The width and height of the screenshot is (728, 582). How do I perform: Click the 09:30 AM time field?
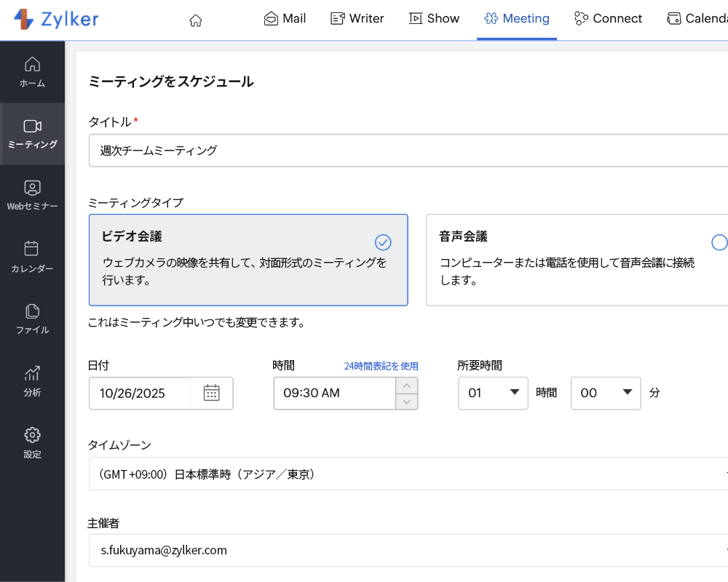pos(334,393)
